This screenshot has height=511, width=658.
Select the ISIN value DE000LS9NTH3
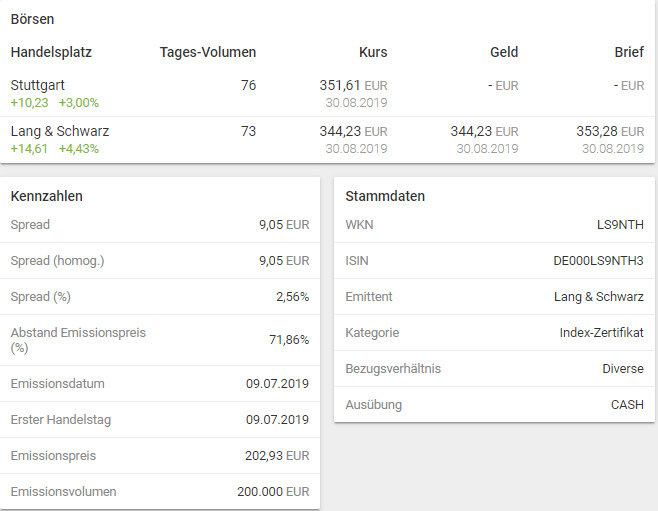(x=598, y=261)
